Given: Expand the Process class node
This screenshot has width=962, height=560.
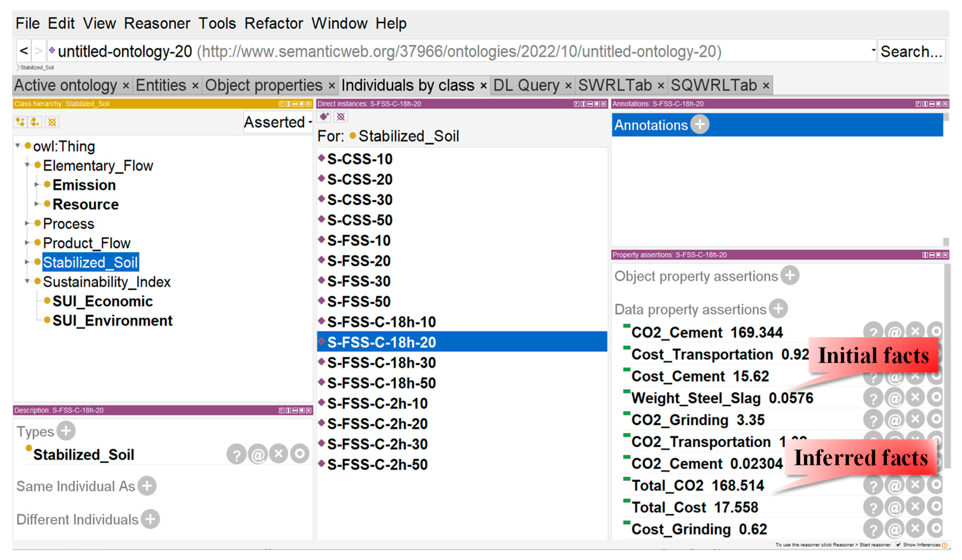Looking at the screenshot, I should coord(27,223).
